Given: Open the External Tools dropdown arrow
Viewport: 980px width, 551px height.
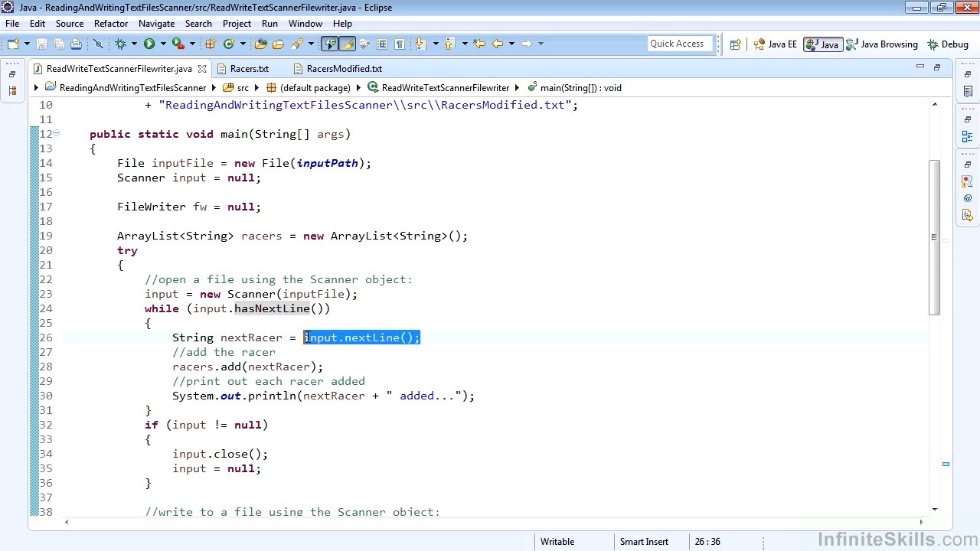Looking at the screenshot, I should pyautogui.click(x=192, y=44).
